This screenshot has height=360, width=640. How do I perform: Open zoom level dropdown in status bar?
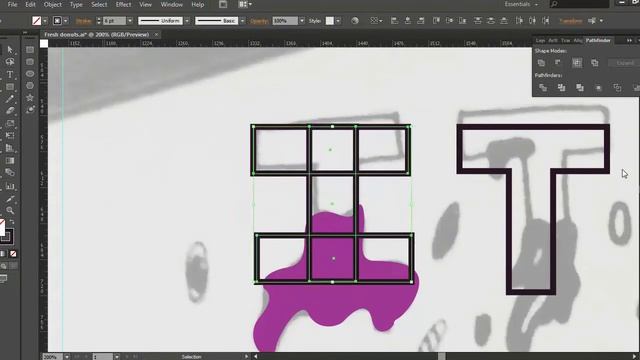(x=67, y=357)
